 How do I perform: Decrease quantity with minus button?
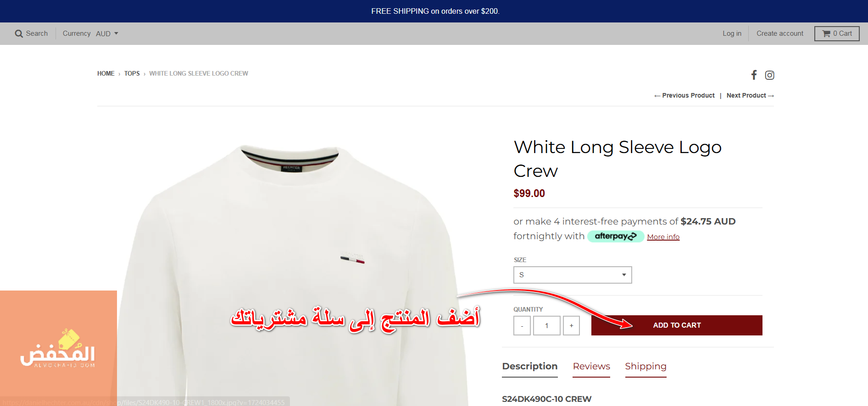tap(522, 325)
